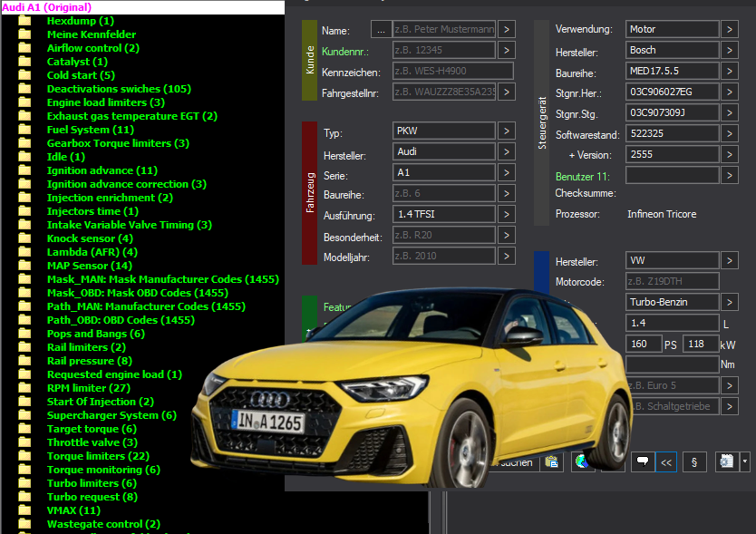The width and height of the screenshot is (756, 534).
Task: Open the > arrow next to Verwendung Motor
Action: coord(730,29)
